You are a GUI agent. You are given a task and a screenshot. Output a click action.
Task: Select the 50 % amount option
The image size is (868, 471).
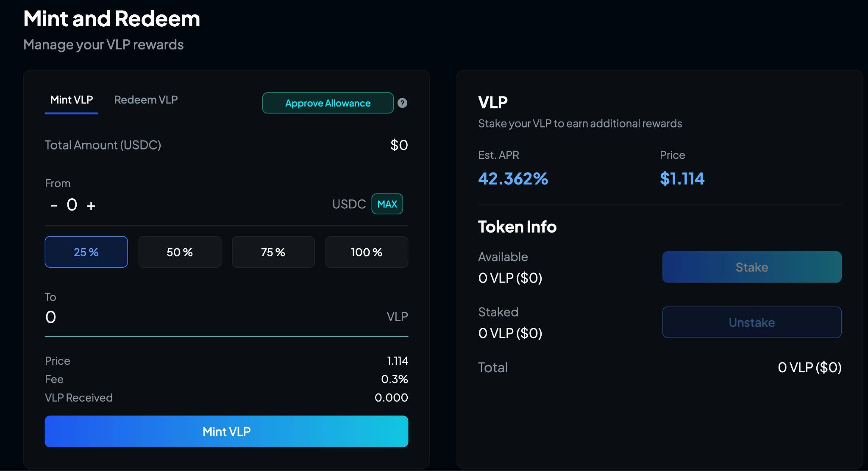tap(180, 252)
